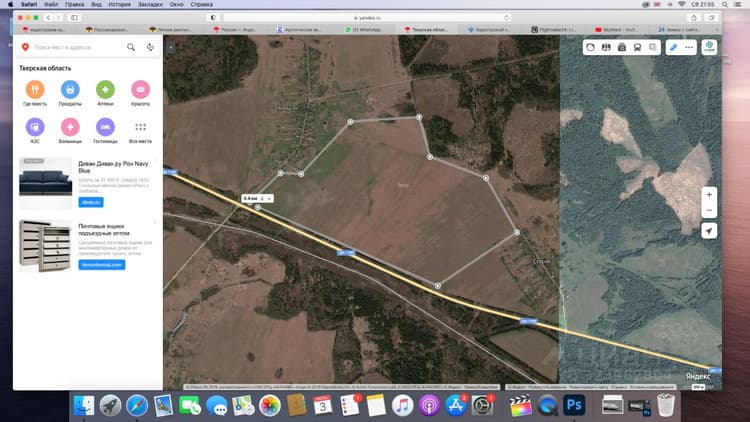Click the magnifier search icon
Image resolution: width=750 pixels, height=422 pixels.
[131, 47]
